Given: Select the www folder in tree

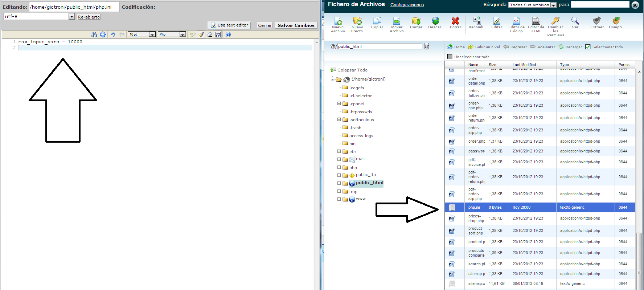Looking at the screenshot, I should 361,199.
